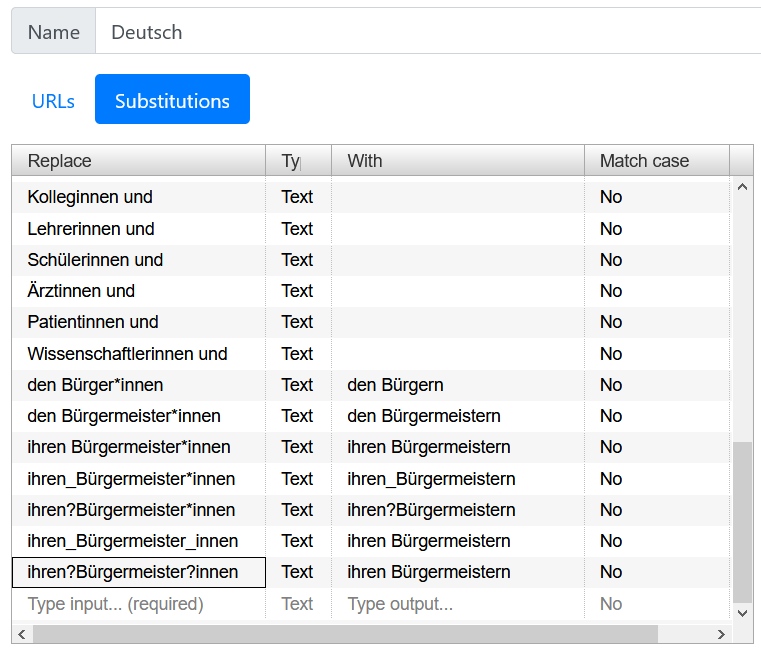Click the 'Type input... (required)' field
Image resolution: width=761 pixels, height=652 pixels.
[x=138, y=604]
